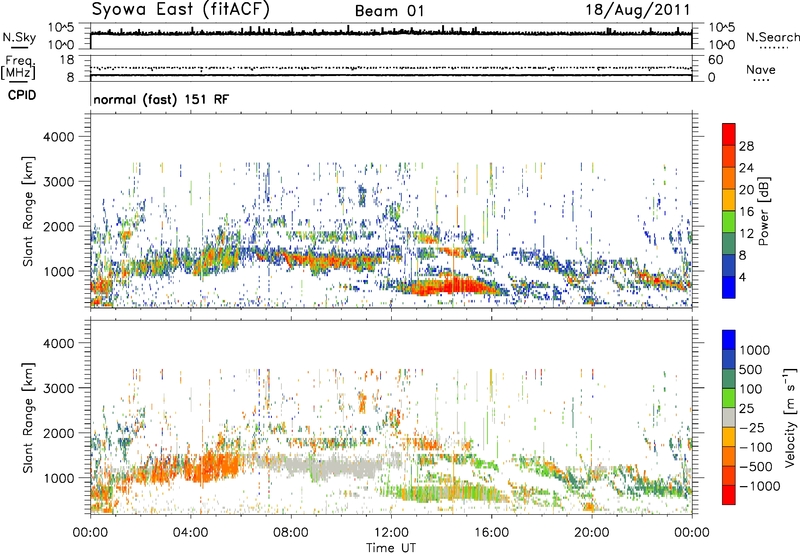Click the 'Beam 01' label
This screenshot has height=554, width=800.
click(x=389, y=11)
